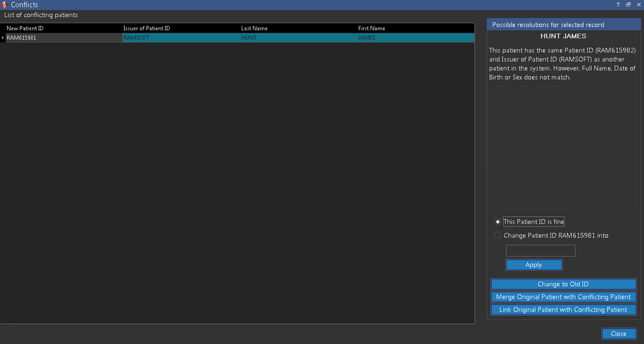
Task: Restore the Conflicts window size
Action: [x=628, y=4]
